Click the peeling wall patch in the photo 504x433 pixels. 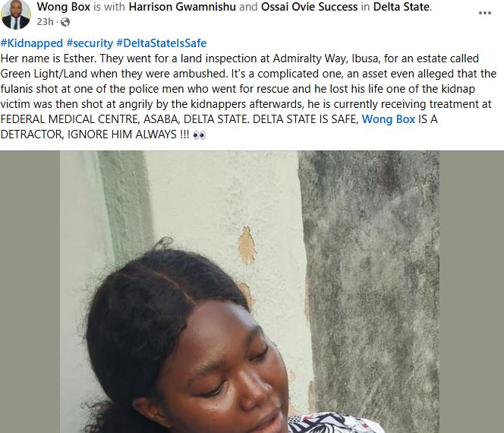click(x=247, y=245)
